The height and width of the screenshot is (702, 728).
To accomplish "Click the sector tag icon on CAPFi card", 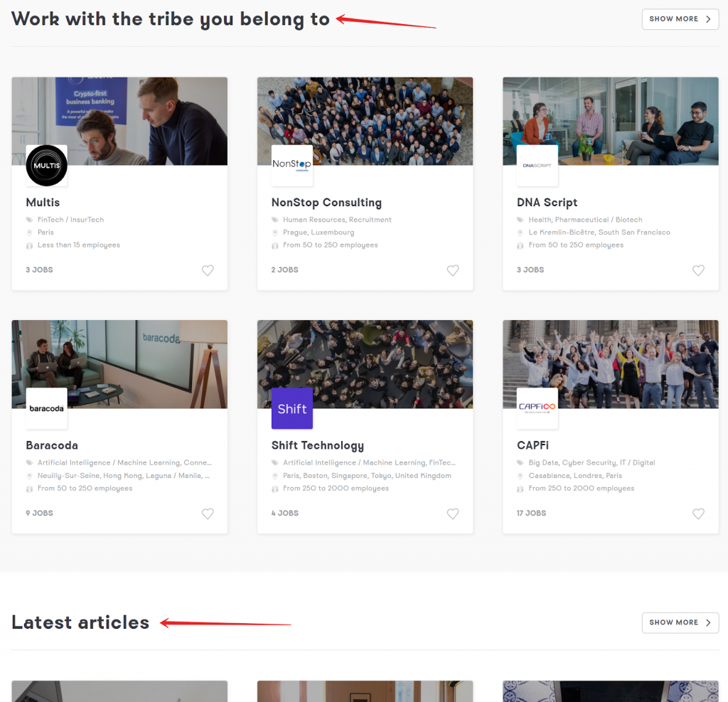I will (x=520, y=463).
